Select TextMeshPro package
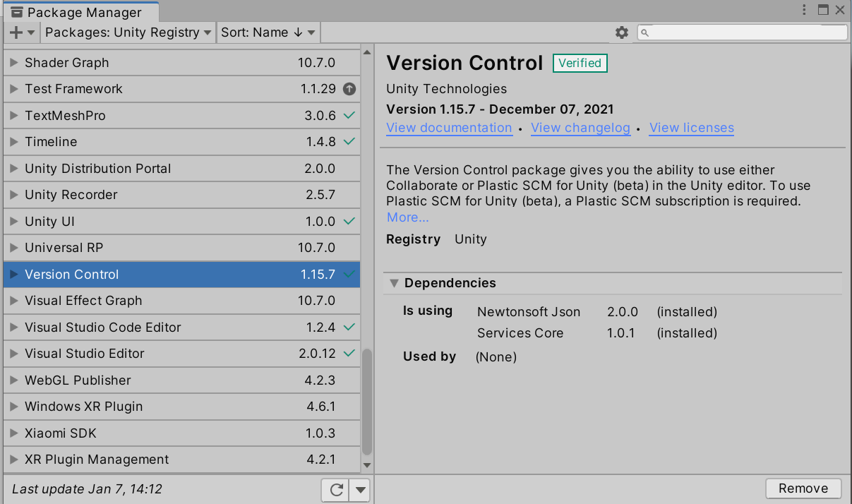Image resolution: width=852 pixels, height=504 pixels. [x=182, y=116]
